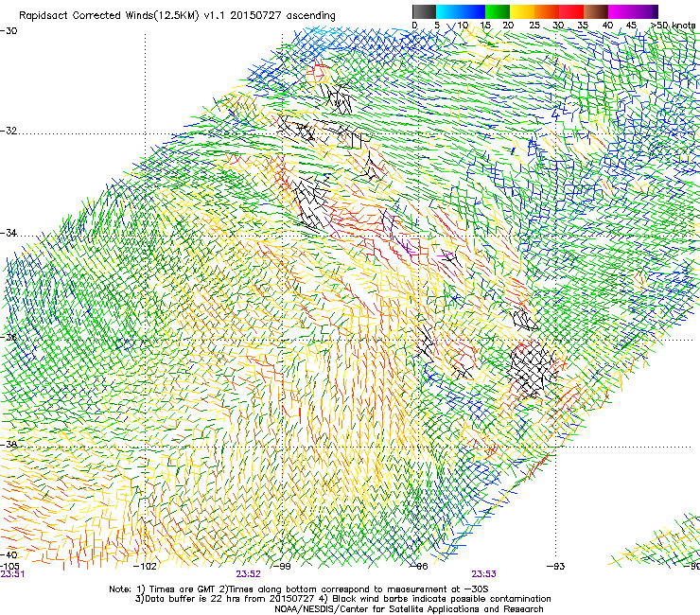Click the magenta 40–45 knots legend swatch
The image size is (700, 615).
(621, 11)
